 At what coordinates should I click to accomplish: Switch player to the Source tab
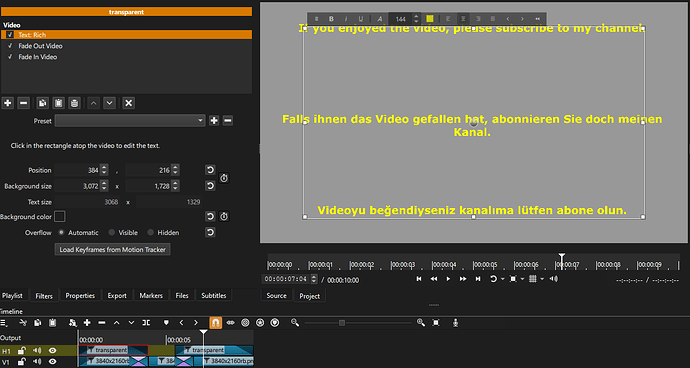(x=276, y=296)
